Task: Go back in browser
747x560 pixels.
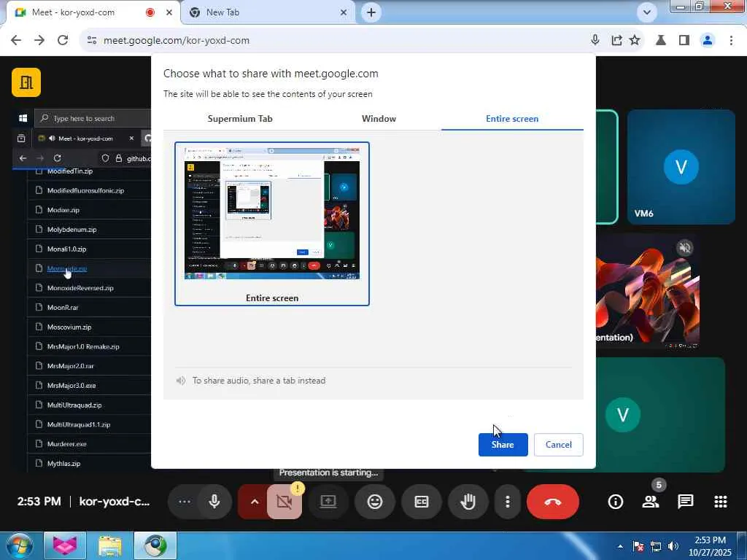Action: click(x=16, y=40)
